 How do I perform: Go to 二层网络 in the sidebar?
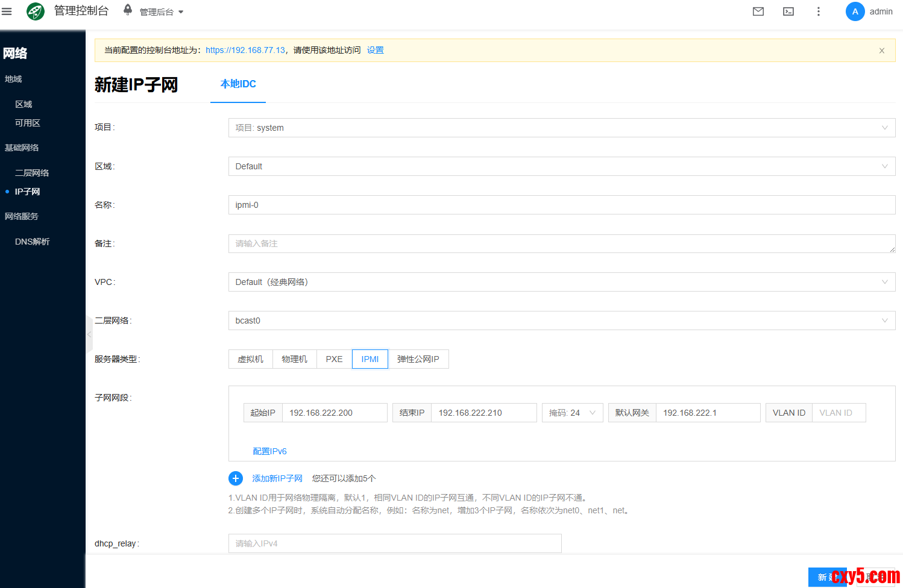tap(32, 173)
